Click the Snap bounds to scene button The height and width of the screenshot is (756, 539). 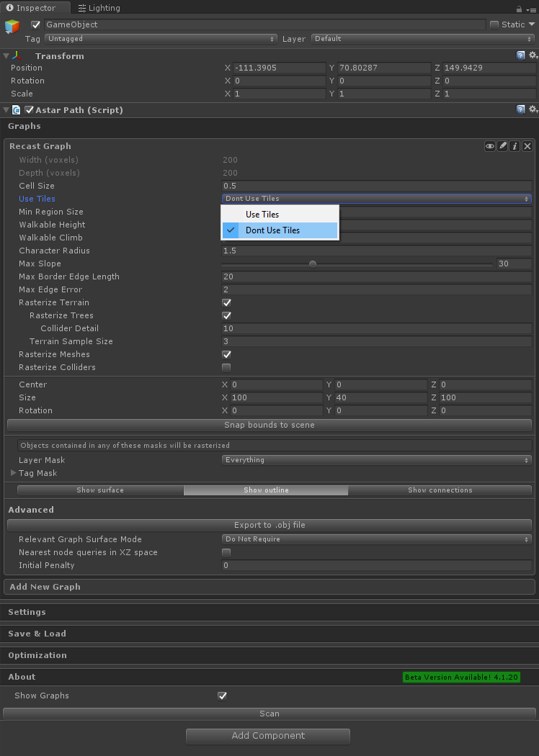point(269,425)
